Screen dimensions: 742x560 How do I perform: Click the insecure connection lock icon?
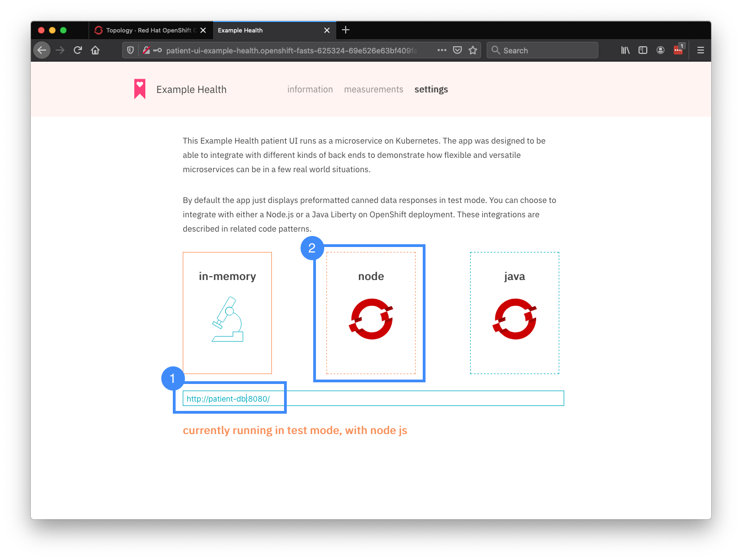146,50
